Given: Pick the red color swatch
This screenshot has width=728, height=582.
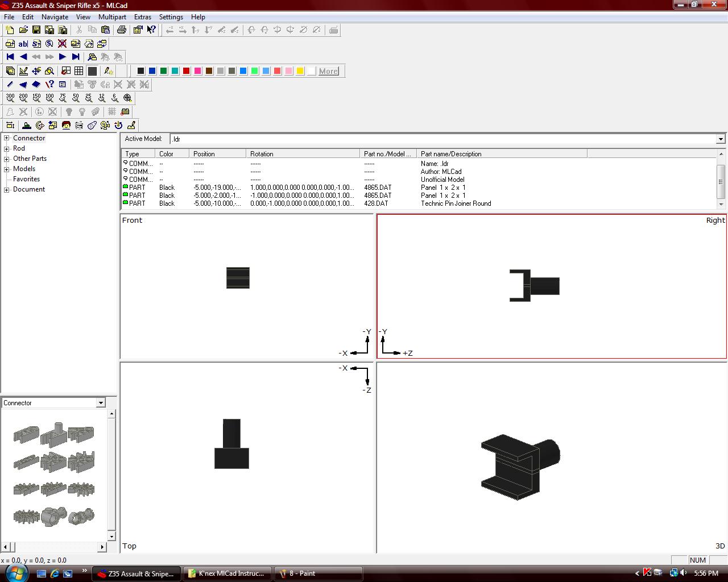Looking at the screenshot, I should (186, 71).
